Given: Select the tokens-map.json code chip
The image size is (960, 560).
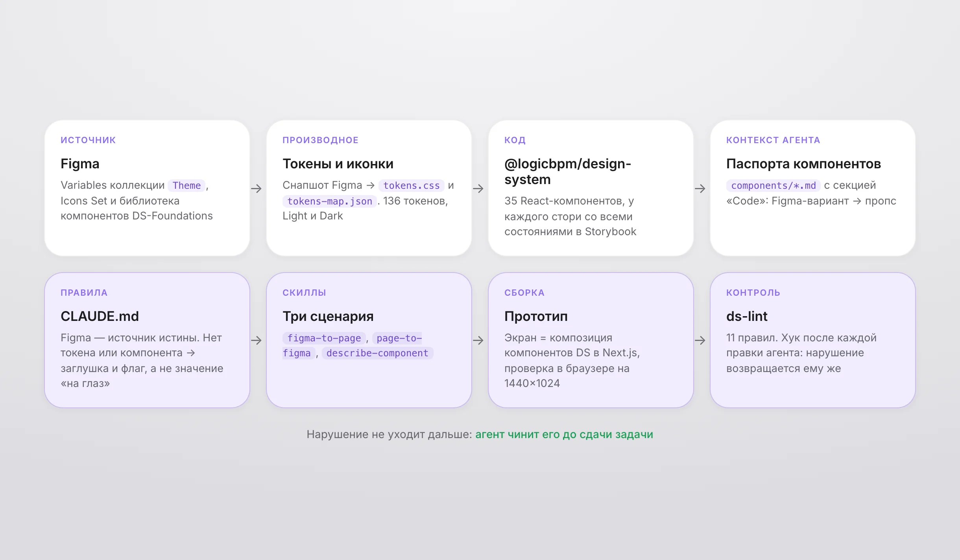Looking at the screenshot, I should point(330,201).
